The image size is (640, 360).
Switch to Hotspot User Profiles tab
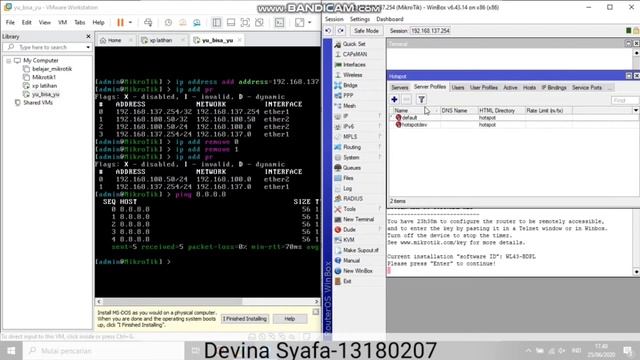484,87
